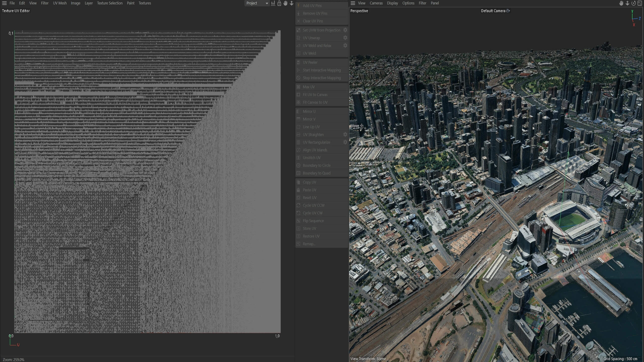Image resolution: width=644 pixels, height=362 pixels.
Task: Toggle the viewport layout maximize icon
Action: point(640,3)
